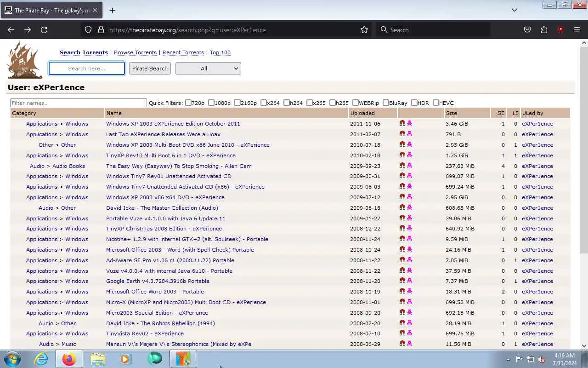588x368 pixels.
Task: Open Internet Explorer from the taskbar
Action: pyautogui.click(x=41, y=359)
